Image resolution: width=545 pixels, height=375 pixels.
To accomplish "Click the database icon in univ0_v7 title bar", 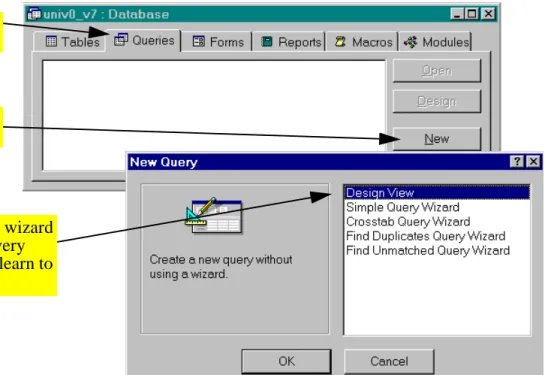I will [x=34, y=14].
